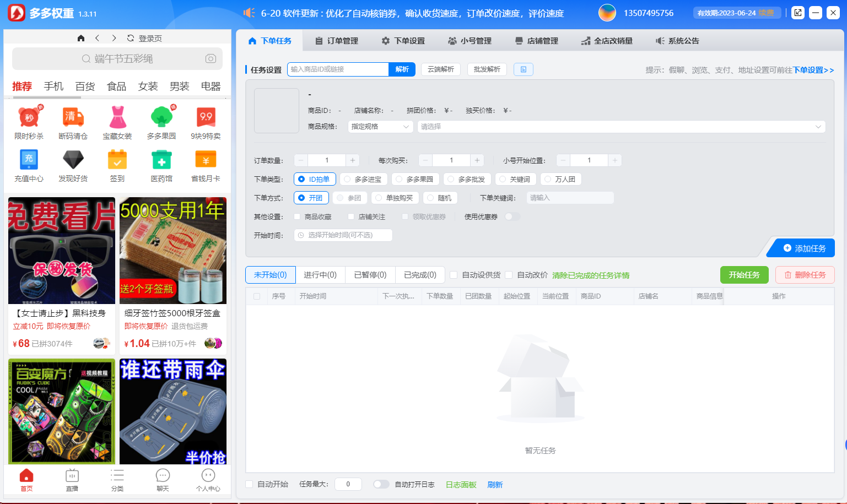This screenshot has height=504, width=847.
Task: Click the user avatar in title bar
Action: [x=607, y=13]
